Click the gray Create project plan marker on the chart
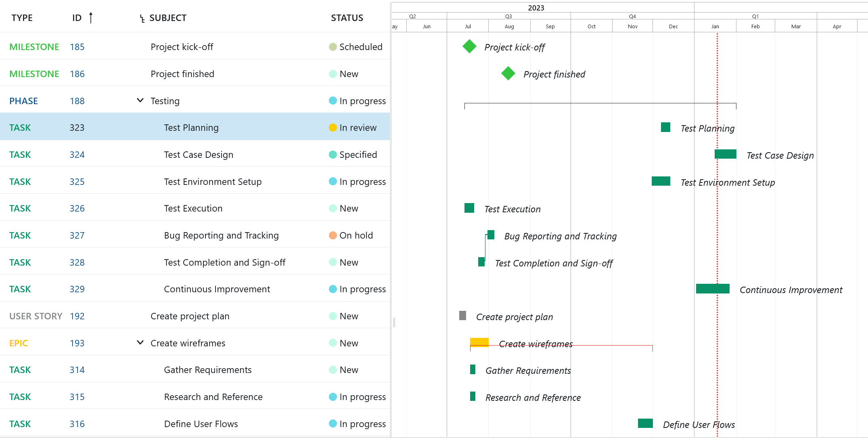The width and height of the screenshot is (868, 438). (462, 316)
